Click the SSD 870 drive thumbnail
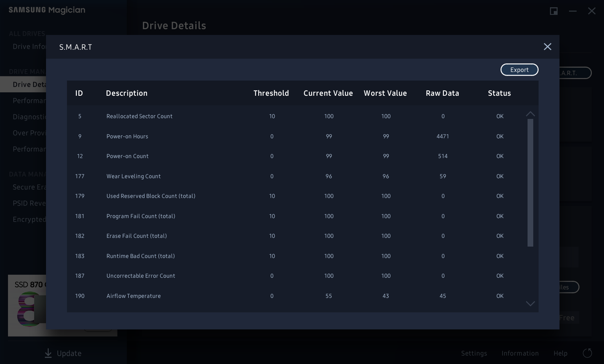The width and height of the screenshot is (604, 364). 27,305
